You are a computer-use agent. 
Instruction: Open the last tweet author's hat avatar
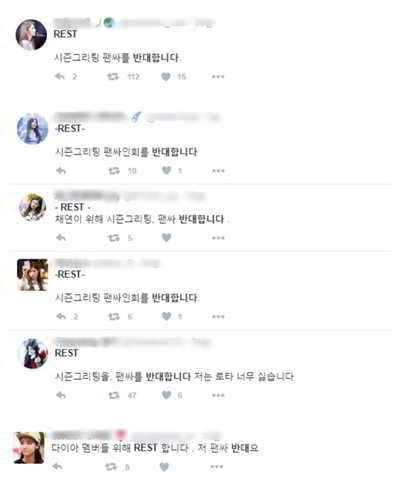[x=29, y=448]
